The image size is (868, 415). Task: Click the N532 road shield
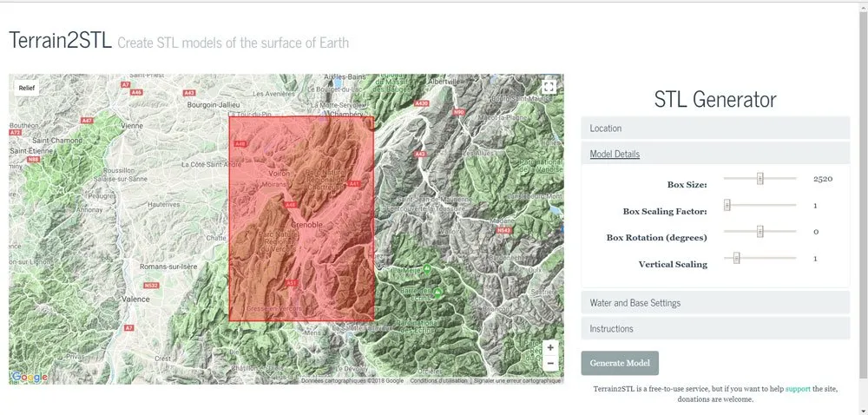[x=150, y=286]
